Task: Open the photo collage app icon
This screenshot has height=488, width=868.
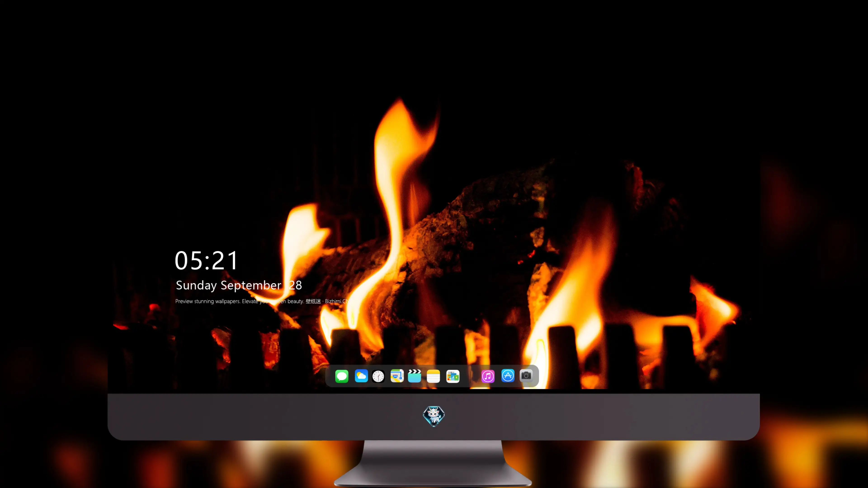Action: 453,376
